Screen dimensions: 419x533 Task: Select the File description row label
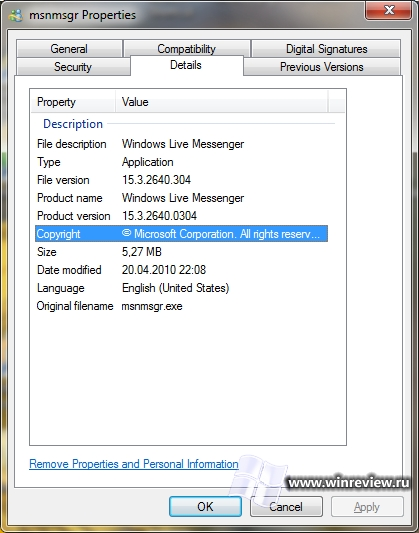pos(71,144)
